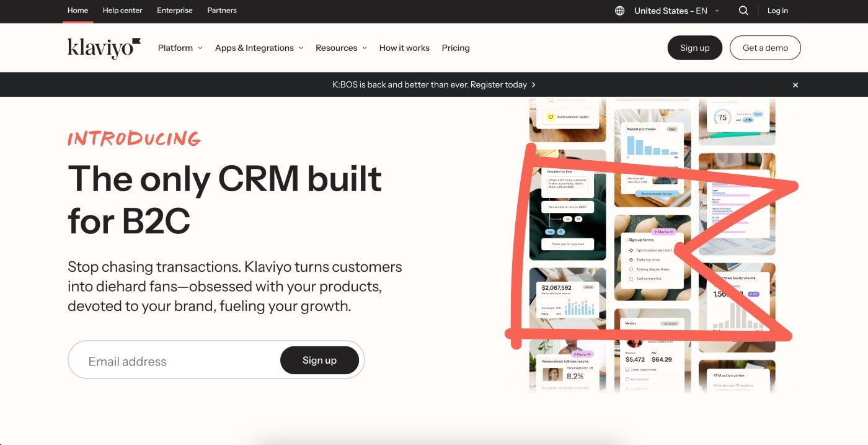Open the Resources dropdown
The height and width of the screenshot is (445, 868).
340,48
